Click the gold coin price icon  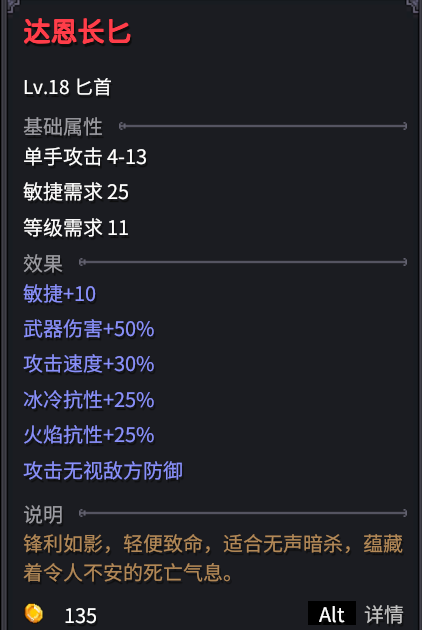pos(34,614)
